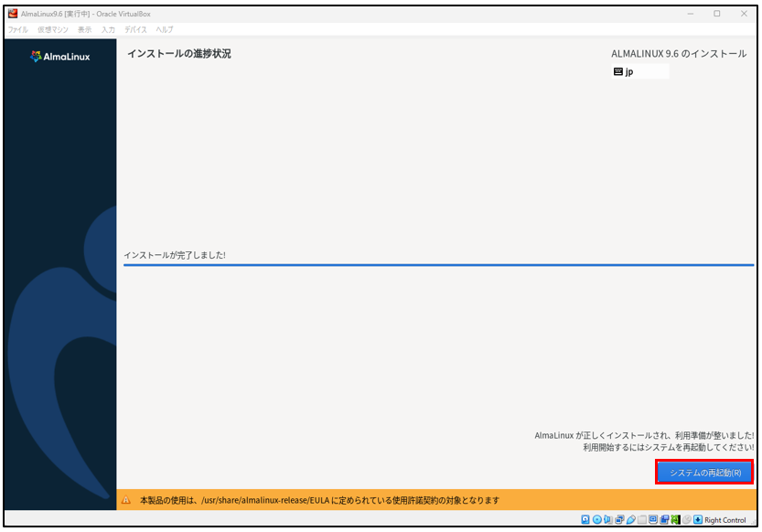Open the 表示 menu
Image resolution: width=762 pixels, height=532 pixels.
pyautogui.click(x=84, y=30)
